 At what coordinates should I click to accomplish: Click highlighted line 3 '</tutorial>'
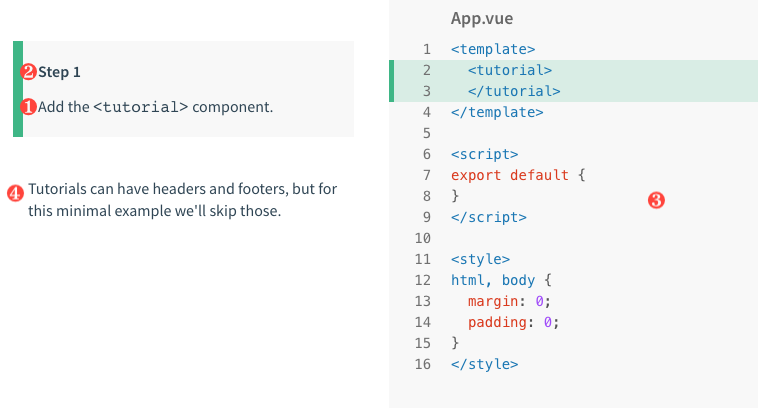(x=514, y=91)
